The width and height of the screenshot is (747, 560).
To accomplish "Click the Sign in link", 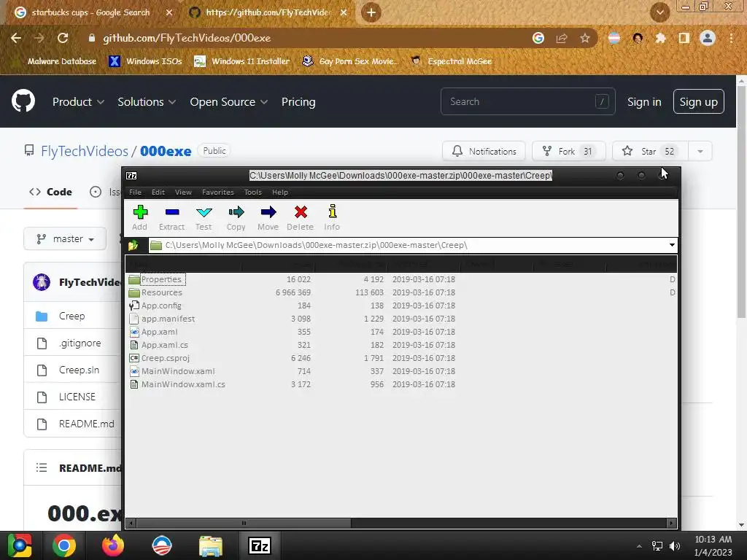I will 644,102.
